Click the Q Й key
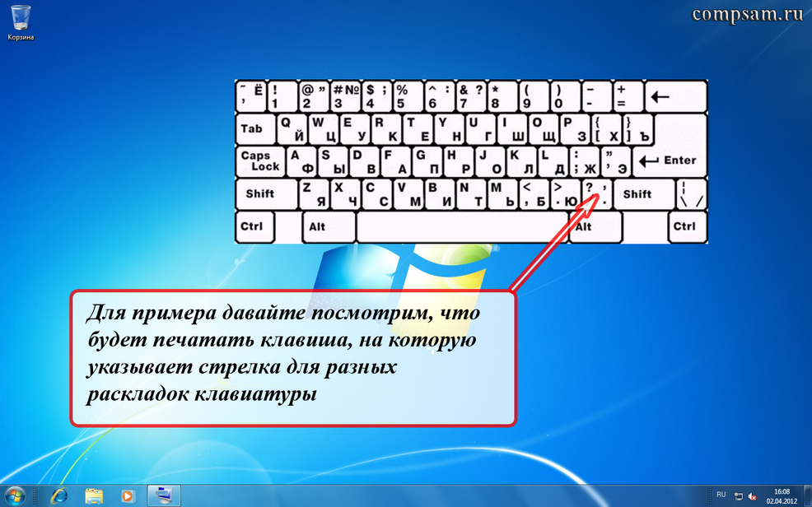Image resolution: width=812 pixels, height=507 pixels. pos(292,129)
